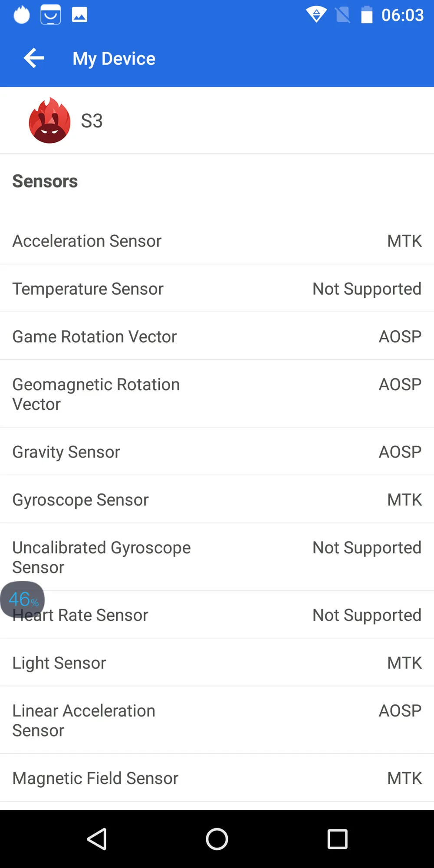Select the Temperature Sensor row
The width and height of the screenshot is (434, 868).
point(217,289)
